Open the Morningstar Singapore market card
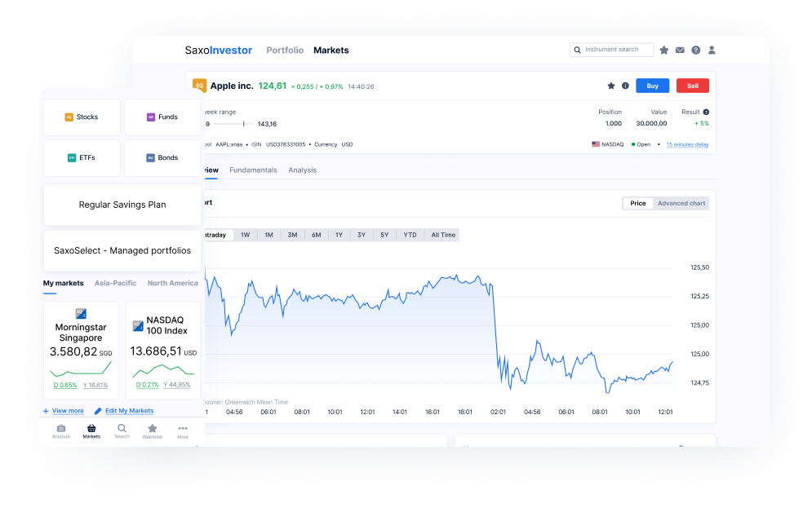 (x=81, y=351)
